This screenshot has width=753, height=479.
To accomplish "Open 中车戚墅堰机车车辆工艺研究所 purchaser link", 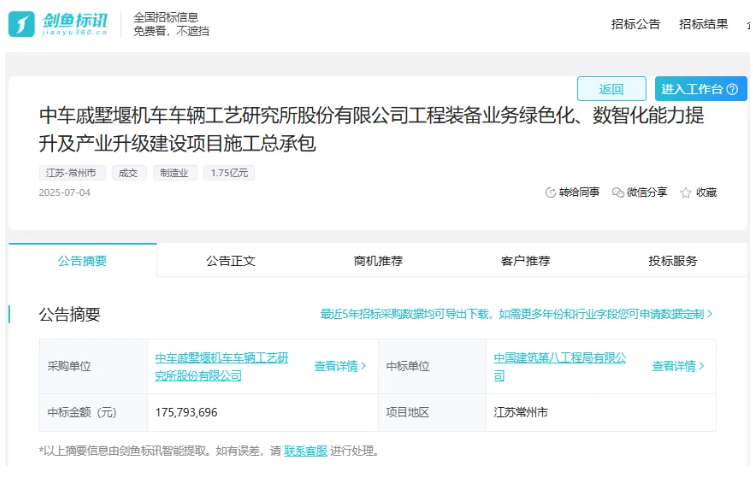I will click(x=221, y=366).
